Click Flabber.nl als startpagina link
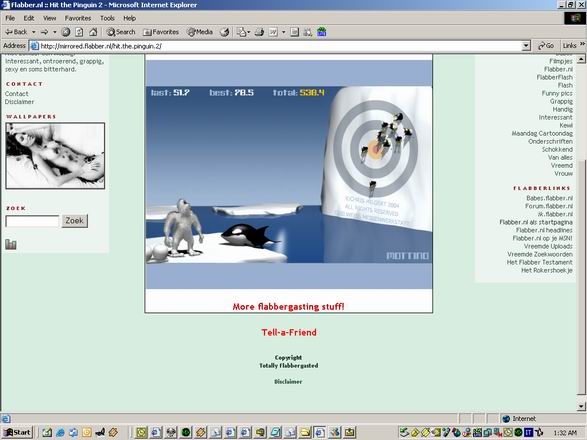Screen dimensions: 587x440 pyautogui.click(x=536, y=222)
